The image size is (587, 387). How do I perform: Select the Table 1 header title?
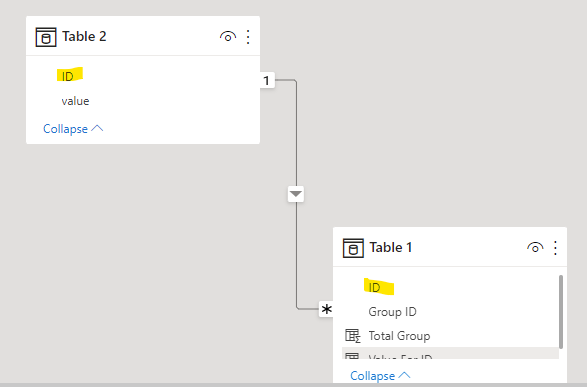tap(391, 248)
